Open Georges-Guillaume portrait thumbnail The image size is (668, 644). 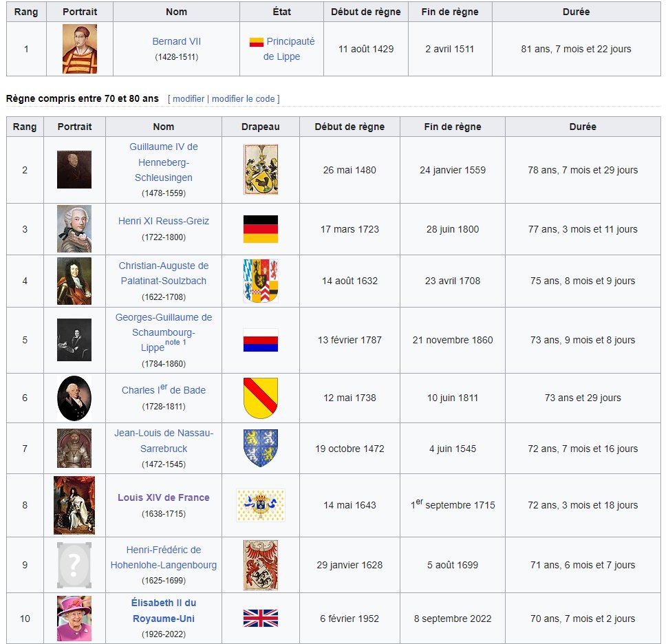74,340
